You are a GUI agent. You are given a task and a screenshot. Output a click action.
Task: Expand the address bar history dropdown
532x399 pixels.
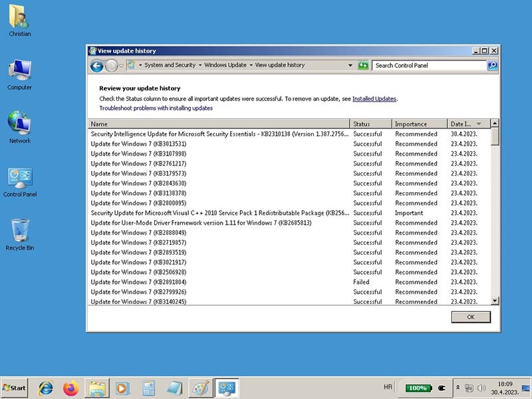click(350, 65)
